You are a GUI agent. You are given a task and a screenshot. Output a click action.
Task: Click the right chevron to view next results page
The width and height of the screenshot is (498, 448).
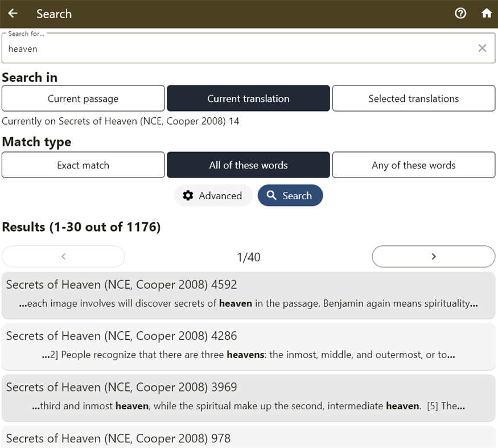pyautogui.click(x=433, y=256)
